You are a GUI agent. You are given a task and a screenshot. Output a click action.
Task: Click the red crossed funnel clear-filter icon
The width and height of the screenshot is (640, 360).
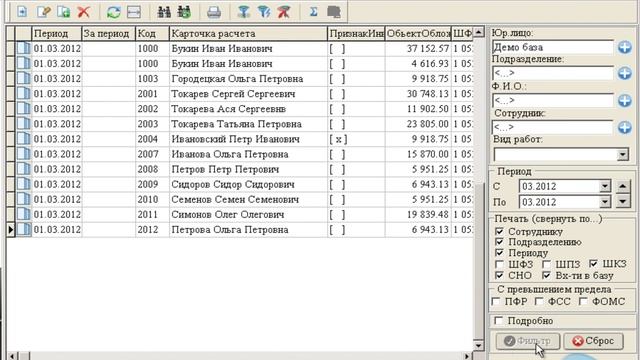tap(284, 12)
